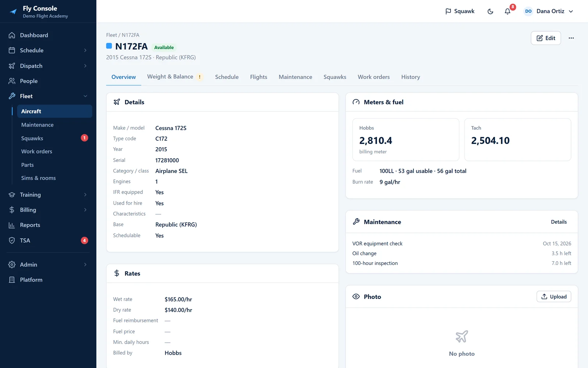Click the TSA shield icon
The width and height of the screenshot is (588, 368).
[12, 241]
